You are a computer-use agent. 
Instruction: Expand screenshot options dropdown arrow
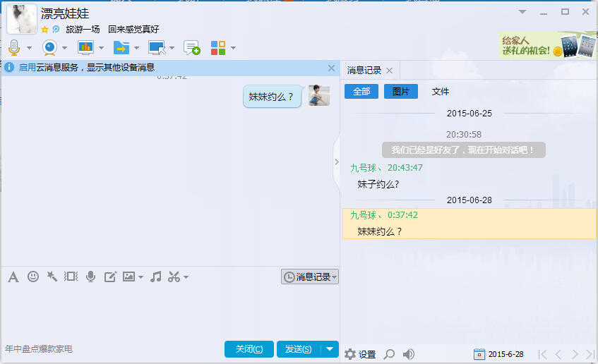tap(186, 277)
